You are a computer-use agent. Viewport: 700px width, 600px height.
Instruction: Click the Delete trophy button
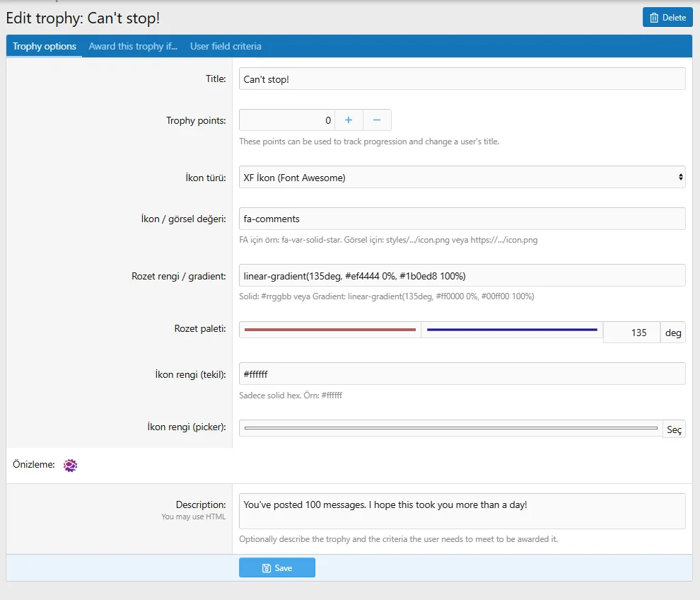(667, 18)
